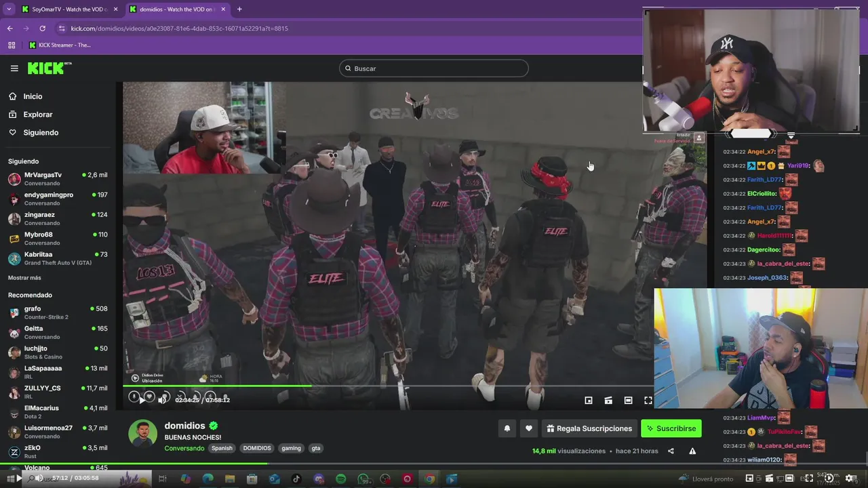
Task: Open the browser apps grid in the bookmarks bar
Action: pyautogui.click(x=12, y=45)
